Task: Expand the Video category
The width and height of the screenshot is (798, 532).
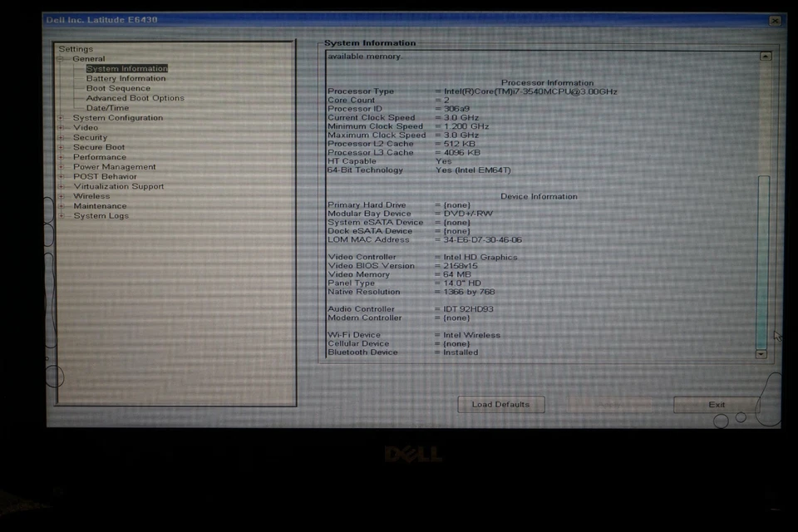Action: pos(62,127)
